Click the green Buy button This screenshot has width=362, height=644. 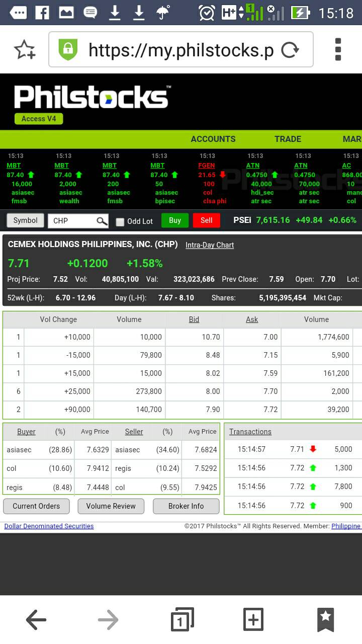coord(175,220)
